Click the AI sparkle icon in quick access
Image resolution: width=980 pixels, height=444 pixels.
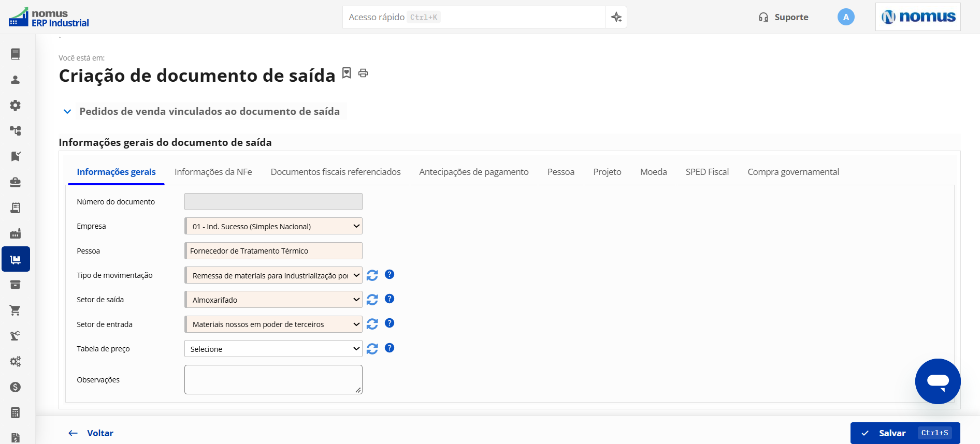tap(616, 17)
